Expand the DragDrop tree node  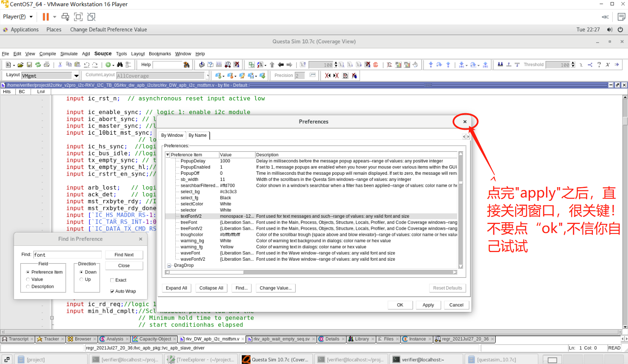[169, 266]
